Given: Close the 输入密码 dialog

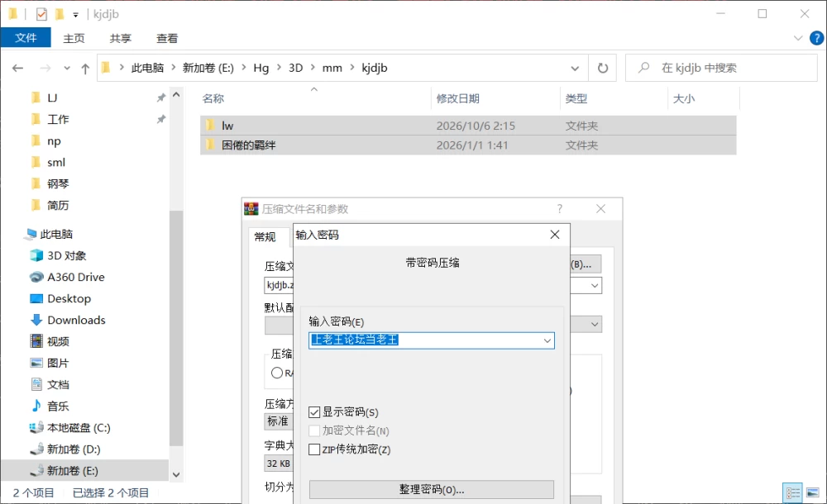Looking at the screenshot, I should (555, 235).
